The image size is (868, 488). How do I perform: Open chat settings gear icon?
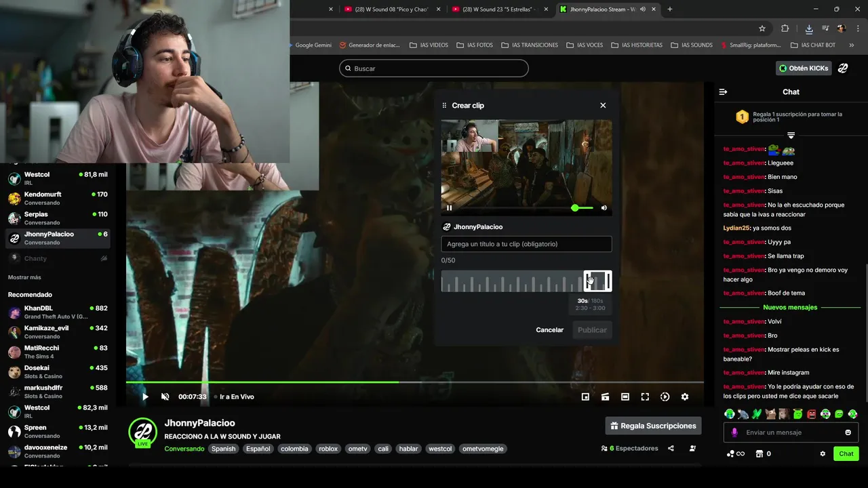pyautogui.click(x=823, y=453)
